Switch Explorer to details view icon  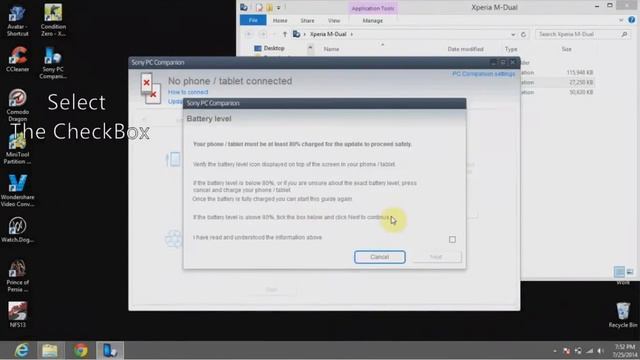click(x=619, y=271)
